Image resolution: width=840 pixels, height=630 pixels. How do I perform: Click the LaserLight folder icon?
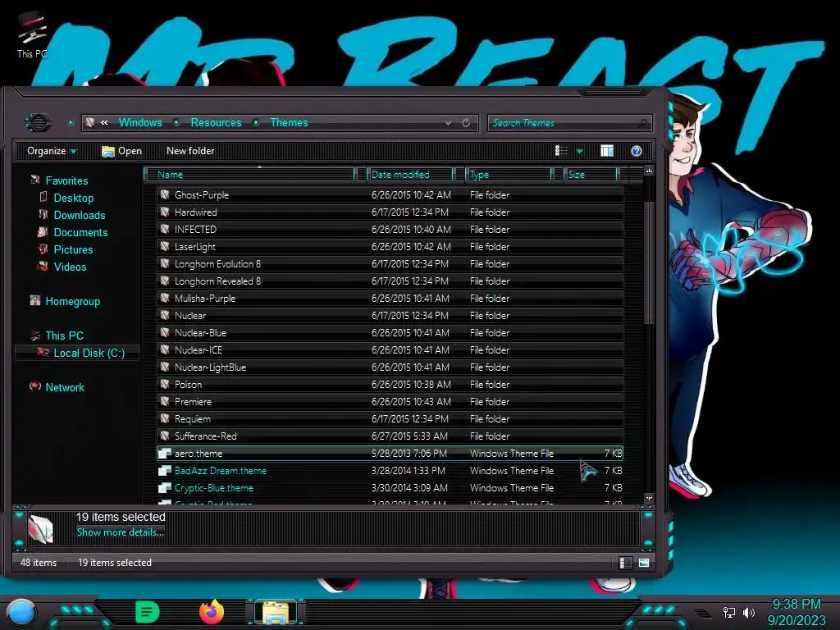tap(165, 246)
